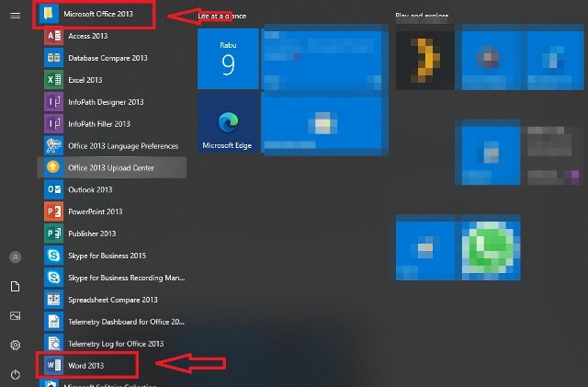The height and width of the screenshot is (387, 588).
Task: Select the 'Access 2013' text label
Action: click(x=88, y=36)
